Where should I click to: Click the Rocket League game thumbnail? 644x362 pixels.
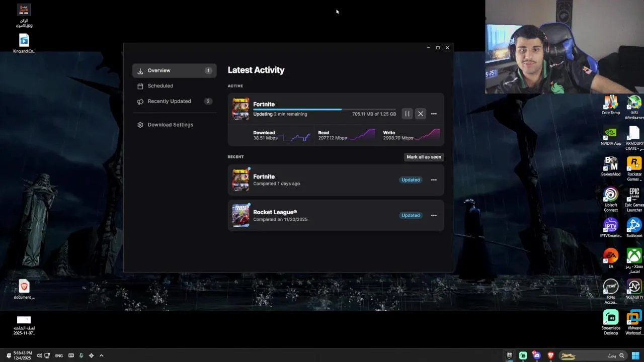pyautogui.click(x=240, y=216)
